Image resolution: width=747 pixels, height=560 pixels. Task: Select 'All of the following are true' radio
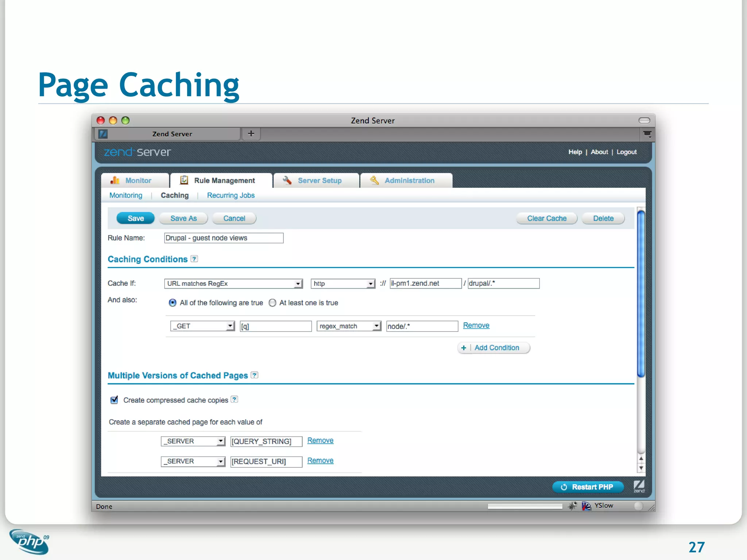tap(173, 303)
